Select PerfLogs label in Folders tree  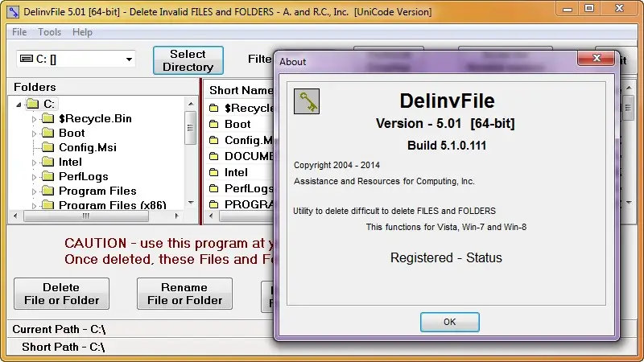coord(84,176)
